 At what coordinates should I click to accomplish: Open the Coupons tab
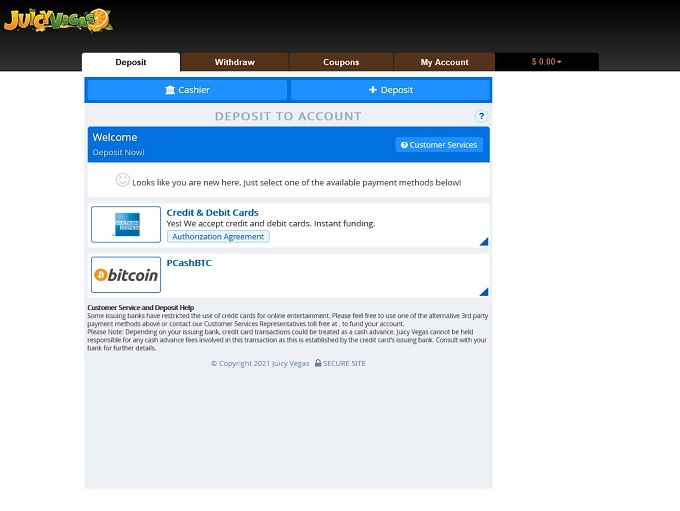[x=341, y=62]
